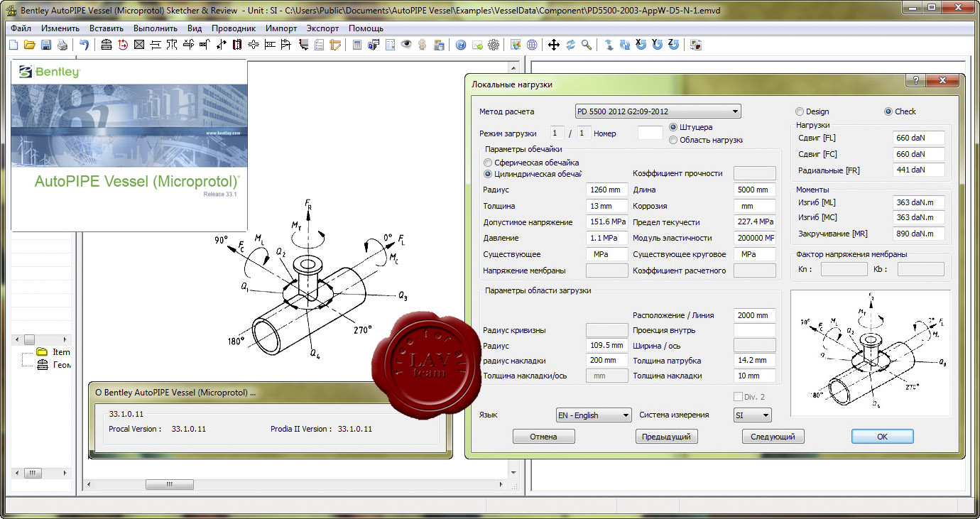Select the Check radio button

click(x=888, y=111)
